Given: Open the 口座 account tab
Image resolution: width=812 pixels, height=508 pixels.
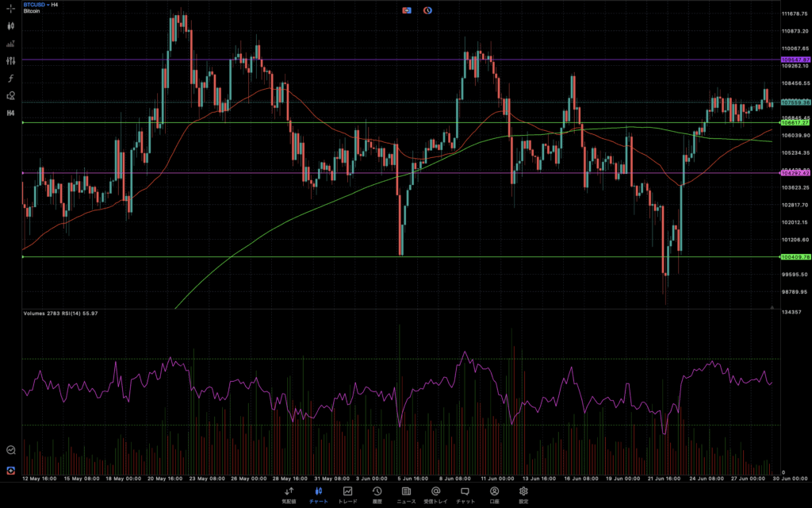Looking at the screenshot, I should 494,495.
